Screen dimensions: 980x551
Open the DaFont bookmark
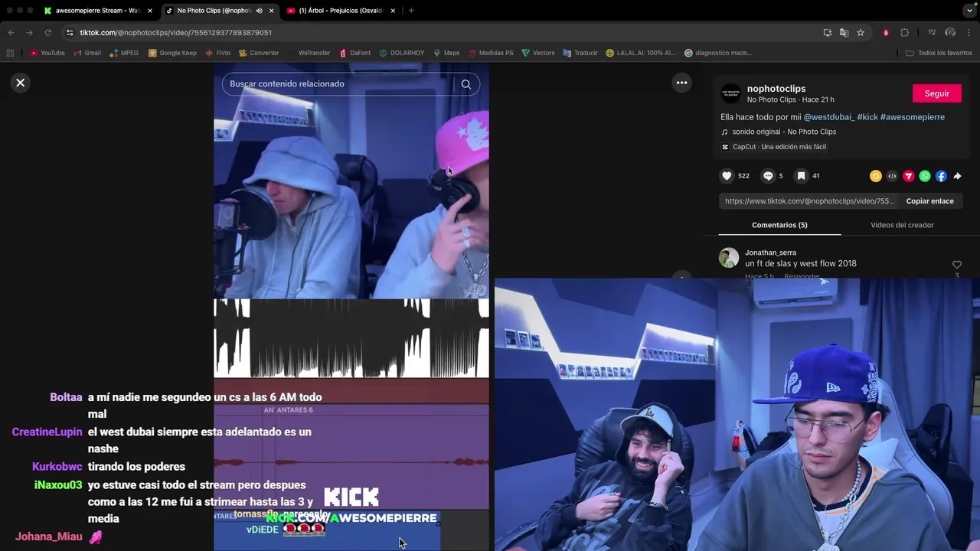click(x=355, y=53)
